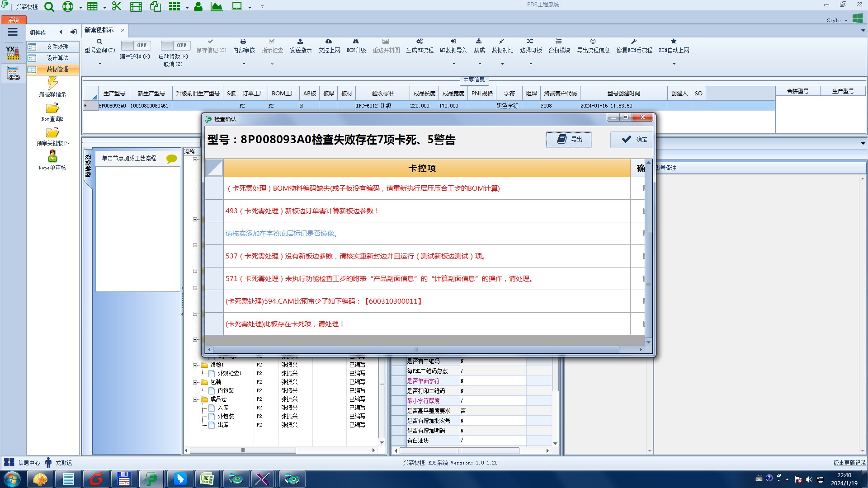This screenshot has width=868, height=488.
Task: Click the 导出 export button
Action: pos(568,140)
